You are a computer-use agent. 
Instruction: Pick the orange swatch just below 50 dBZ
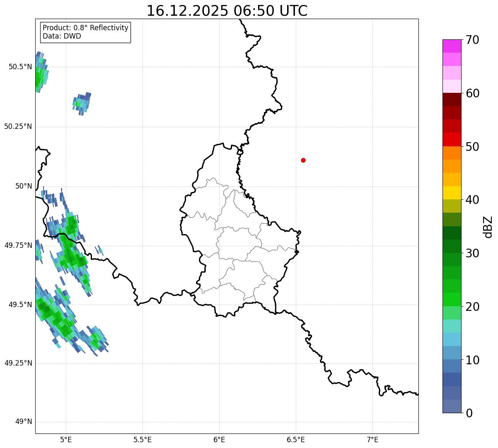point(452,153)
